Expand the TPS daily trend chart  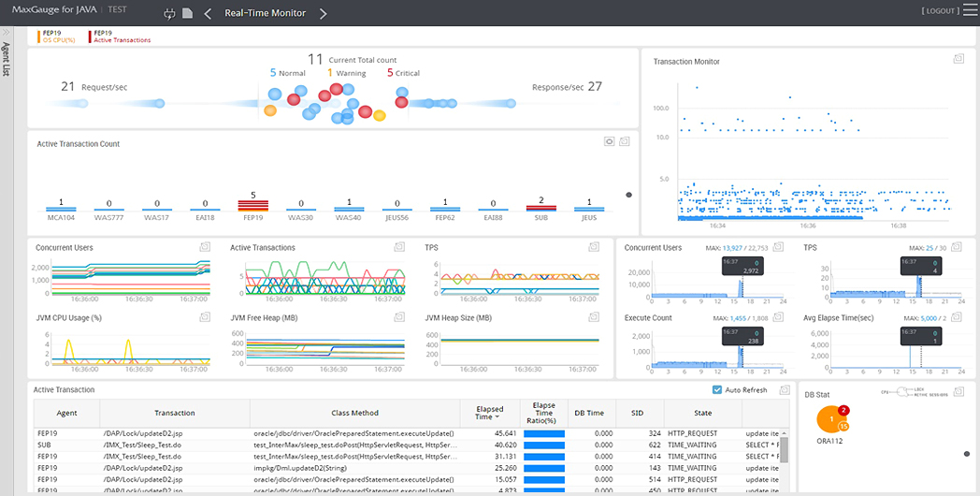[x=956, y=247]
